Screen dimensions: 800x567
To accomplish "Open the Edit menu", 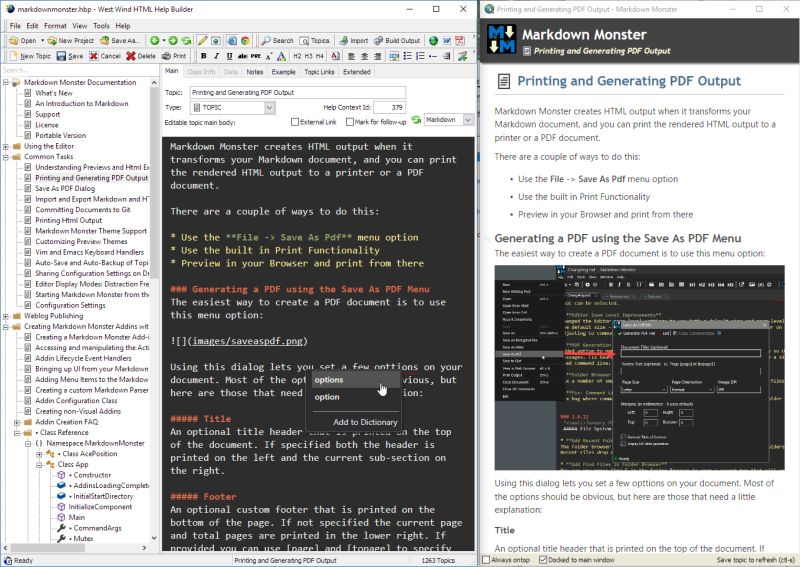I will point(32,26).
